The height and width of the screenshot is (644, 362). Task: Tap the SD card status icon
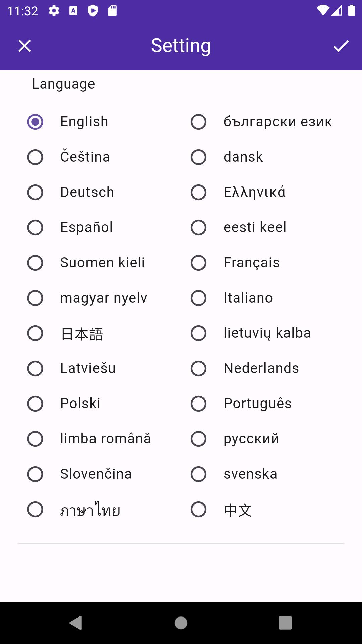112,11
